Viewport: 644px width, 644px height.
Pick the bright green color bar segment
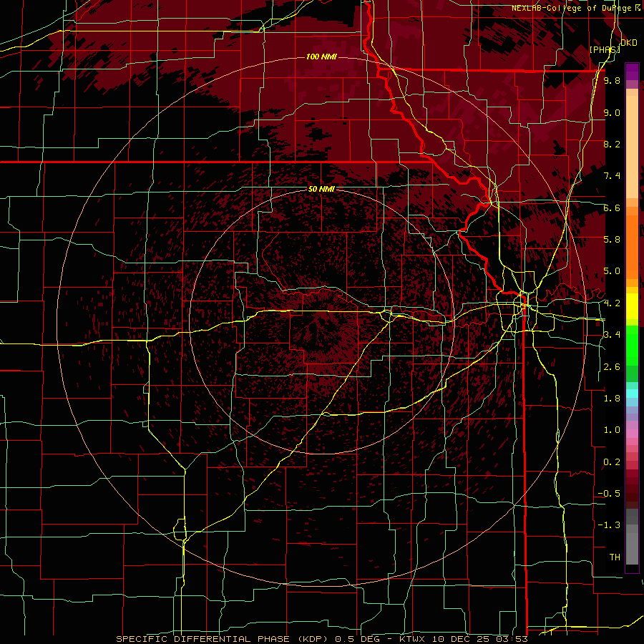point(632,349)
